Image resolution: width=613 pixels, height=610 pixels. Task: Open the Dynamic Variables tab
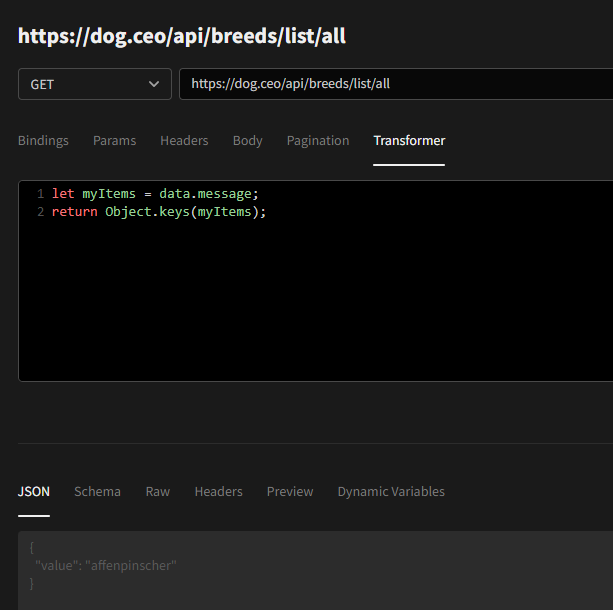pos(391,492)
